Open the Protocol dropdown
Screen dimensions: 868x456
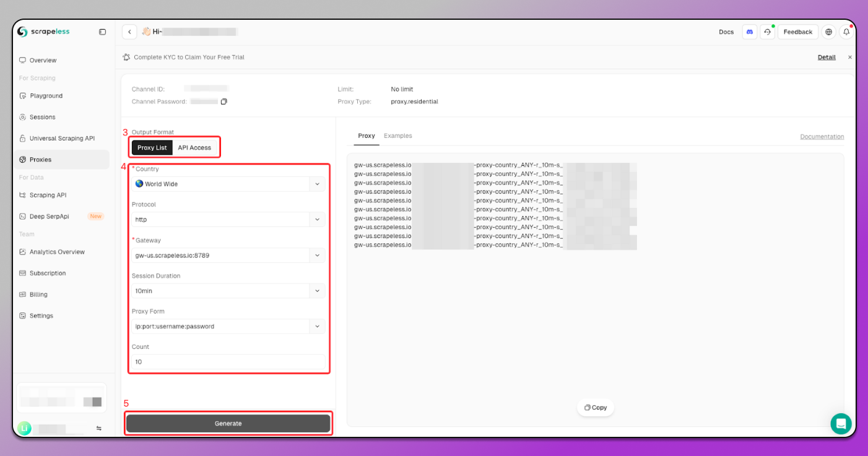click(x=228, y=220)
